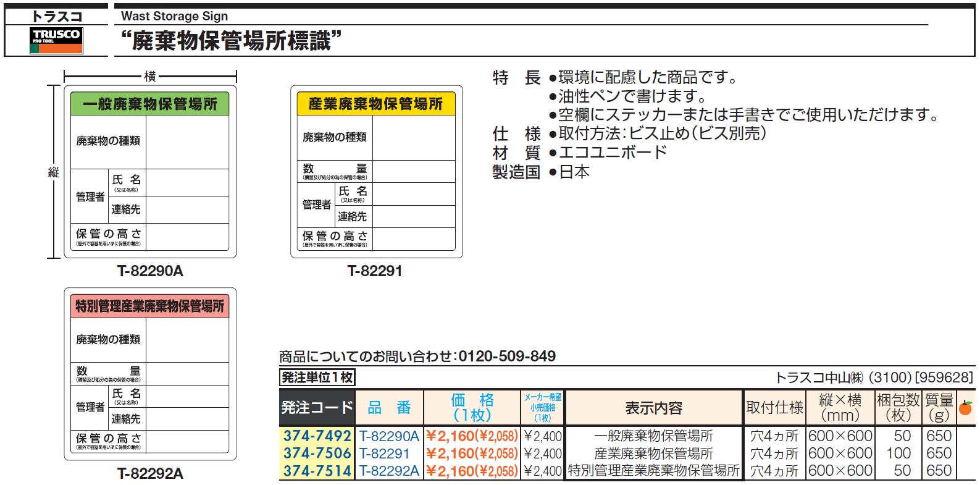Click the T-82290A caption under first sign
The image size is (980, 485).
150,271
